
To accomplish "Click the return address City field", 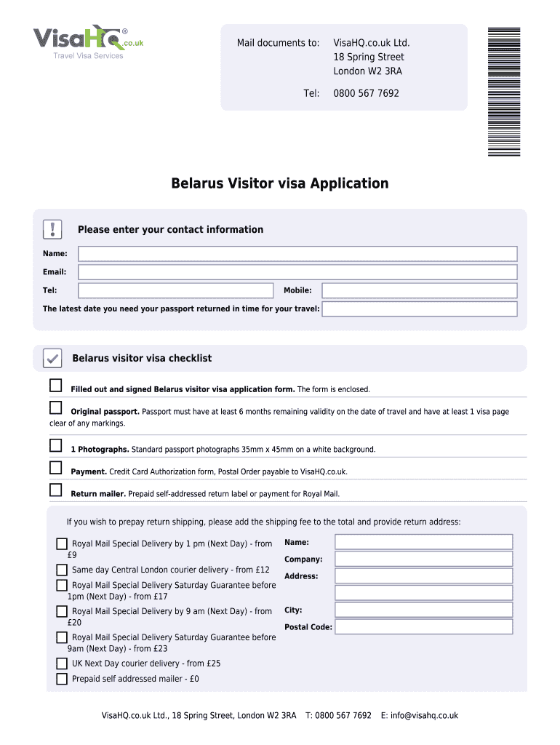I will coord(423,610).
